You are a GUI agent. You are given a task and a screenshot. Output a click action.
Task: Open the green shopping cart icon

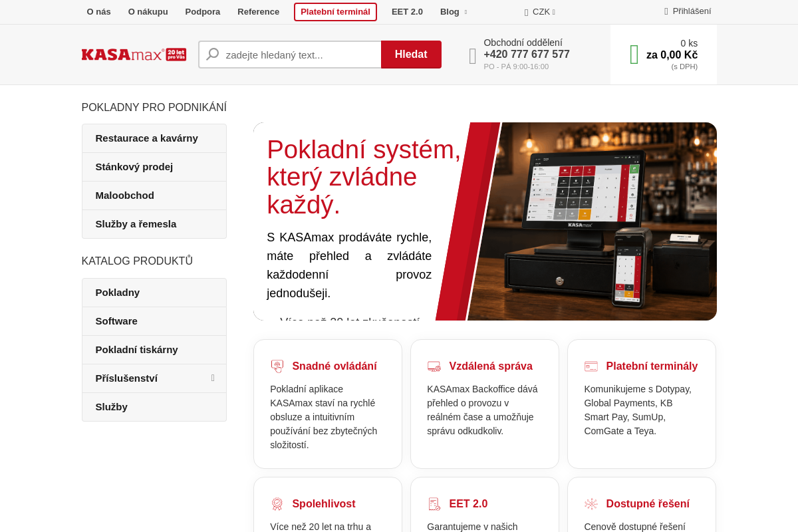[634, 55]
